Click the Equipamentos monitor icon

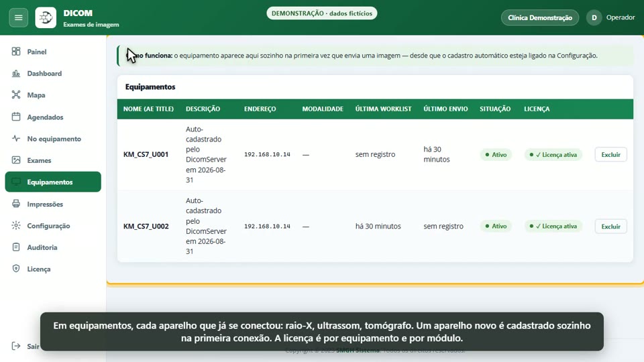tap(16, 182)
